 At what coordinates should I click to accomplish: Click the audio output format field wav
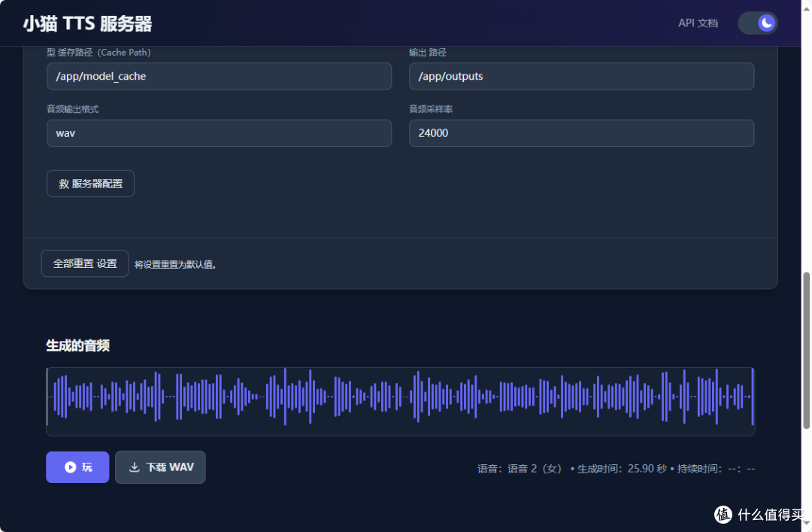pos(219,133)
